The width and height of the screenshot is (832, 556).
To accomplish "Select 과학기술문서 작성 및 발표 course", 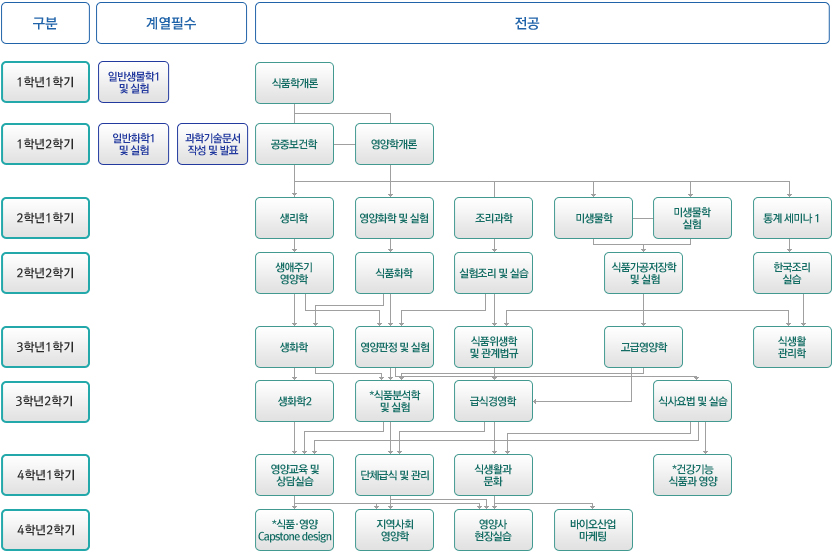I will pos(212,144).
